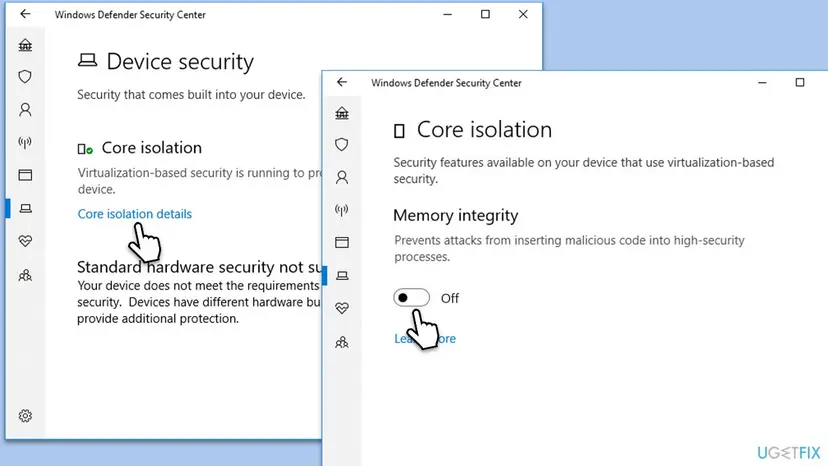Open Settings gear in Device security window

(25, 416)
